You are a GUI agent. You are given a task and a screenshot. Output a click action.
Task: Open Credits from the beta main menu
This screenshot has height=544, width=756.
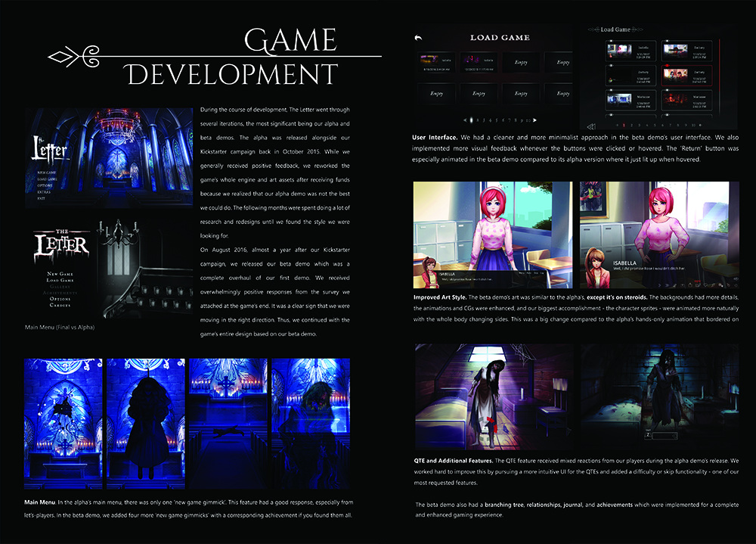click(x=61, y=305)
